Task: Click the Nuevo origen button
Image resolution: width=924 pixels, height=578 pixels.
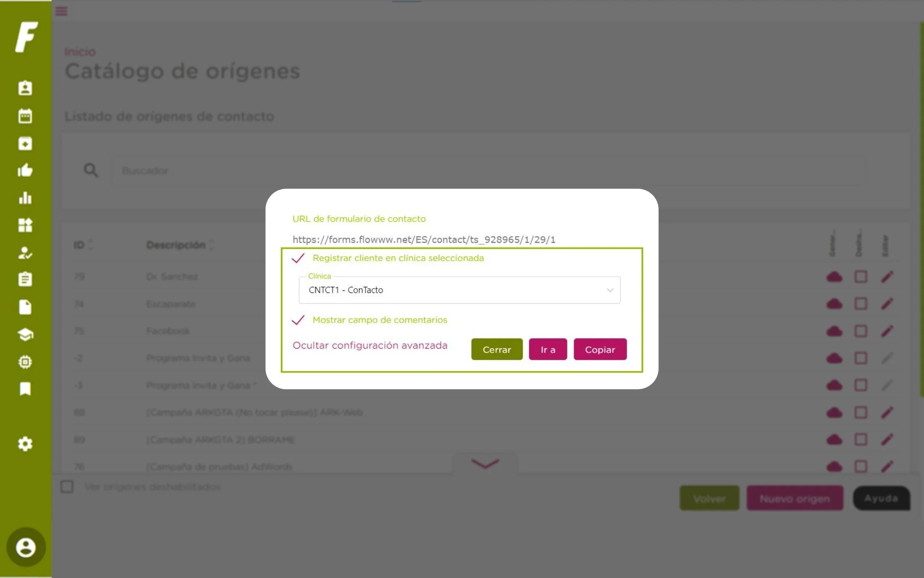Action: pos(794,499)
